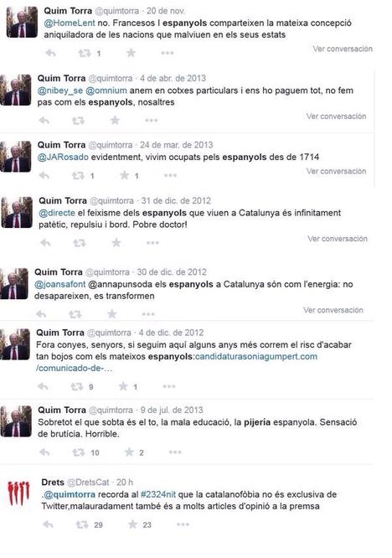Image resolution: width=392 pixels, height=558 pixels.
Task: Favorite the 30 de dic. de 2012 tweet
Action: 112,314
